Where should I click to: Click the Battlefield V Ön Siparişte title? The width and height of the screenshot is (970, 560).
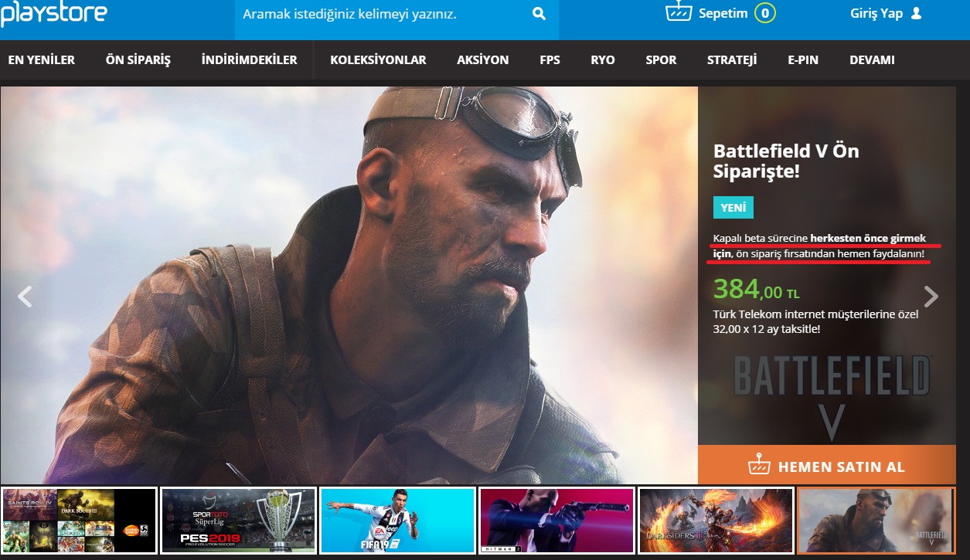[x=786, y=161]
